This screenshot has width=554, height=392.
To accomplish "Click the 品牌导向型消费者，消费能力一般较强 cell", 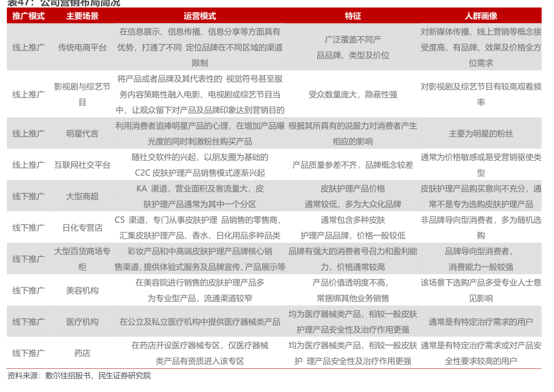I will coord(481,259).
